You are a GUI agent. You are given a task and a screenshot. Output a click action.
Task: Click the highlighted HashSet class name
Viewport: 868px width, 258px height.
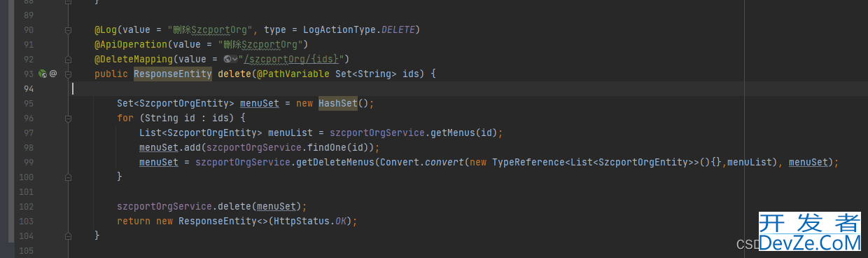(338, 103)
